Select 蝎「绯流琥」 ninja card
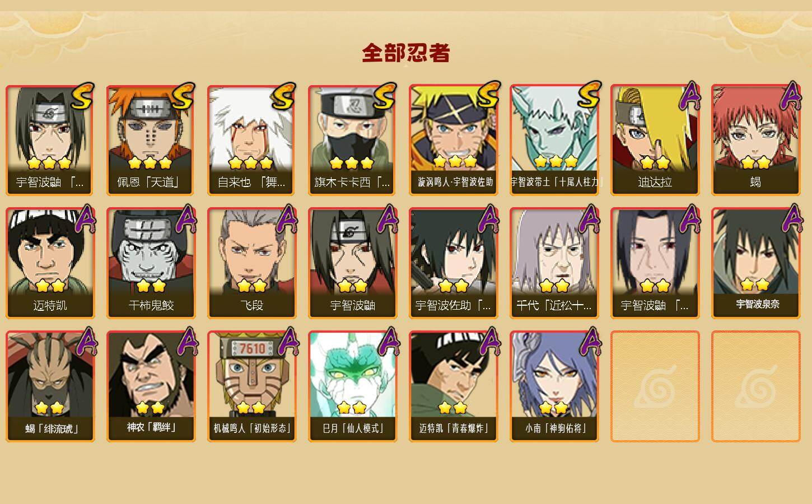Screen dimensions: 812x504 coord(50,386)
